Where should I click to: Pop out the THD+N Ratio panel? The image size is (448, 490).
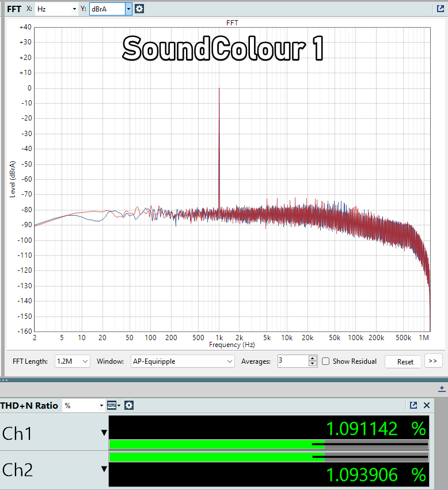[413, 405]
